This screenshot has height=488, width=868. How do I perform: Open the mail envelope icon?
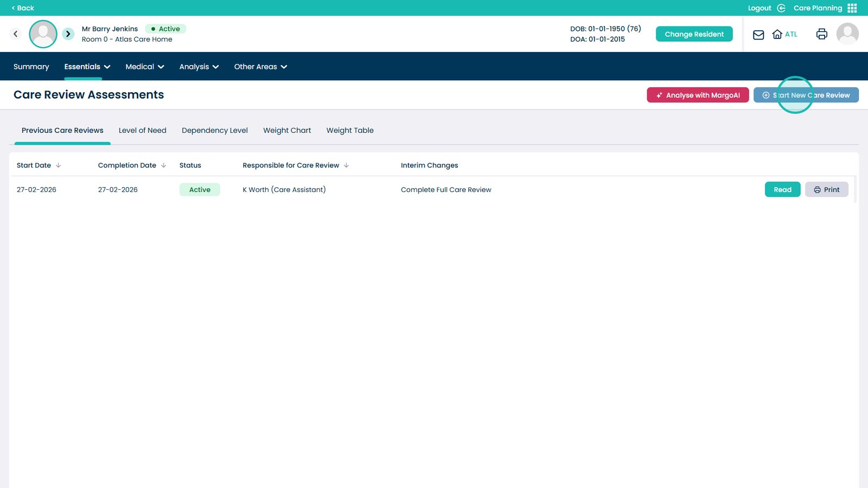(x=758, y=35)
